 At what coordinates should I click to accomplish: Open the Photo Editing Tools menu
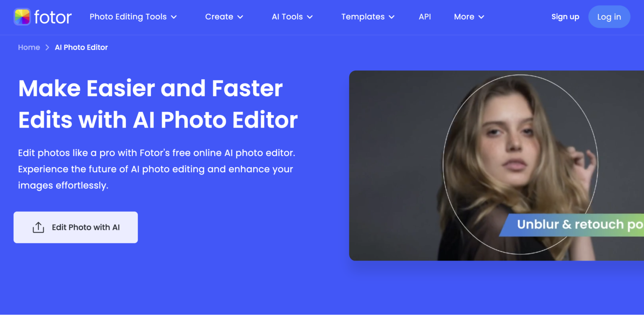128,17
